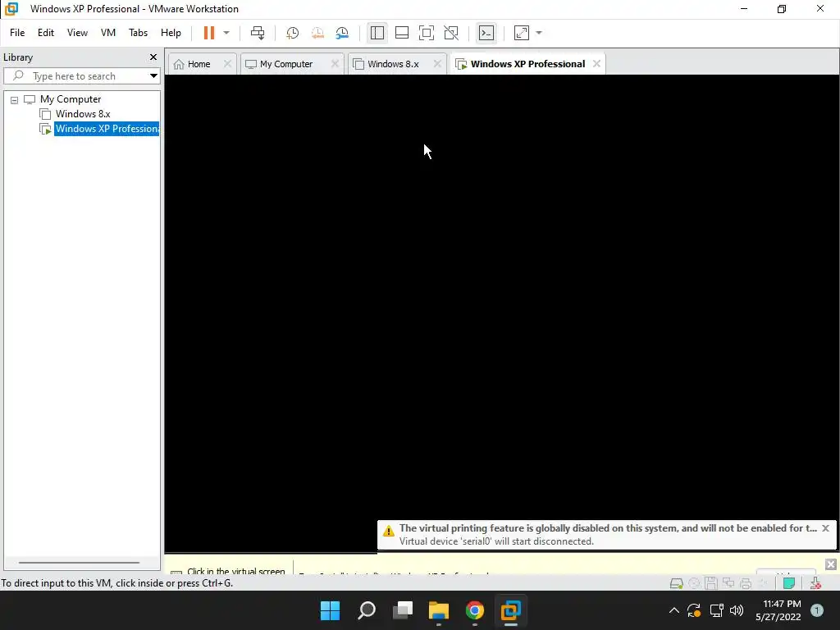Click the VMware Tools install status icon
The height and width of the screenshot is (630, 840).
tap(815, 583)
